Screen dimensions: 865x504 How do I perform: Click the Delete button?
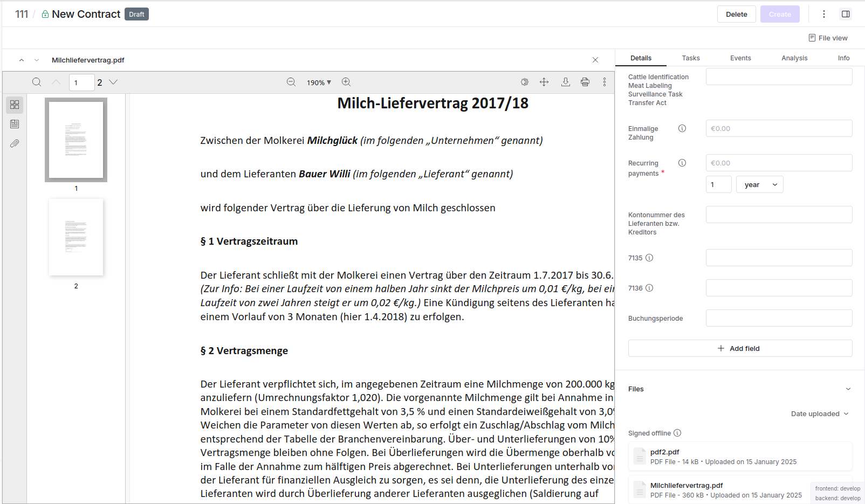click(736, 14)
